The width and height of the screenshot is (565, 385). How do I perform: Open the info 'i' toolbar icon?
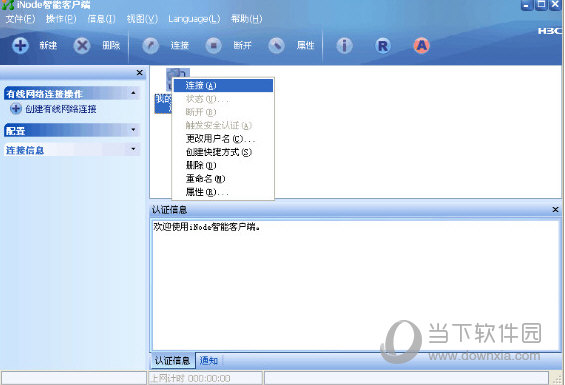tap(344, 46)
